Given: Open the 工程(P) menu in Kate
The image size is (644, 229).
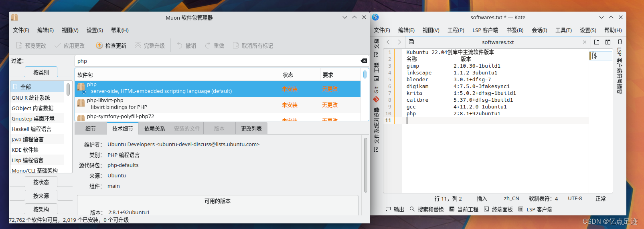Looking at the screenshot, I should click(456, 30).
